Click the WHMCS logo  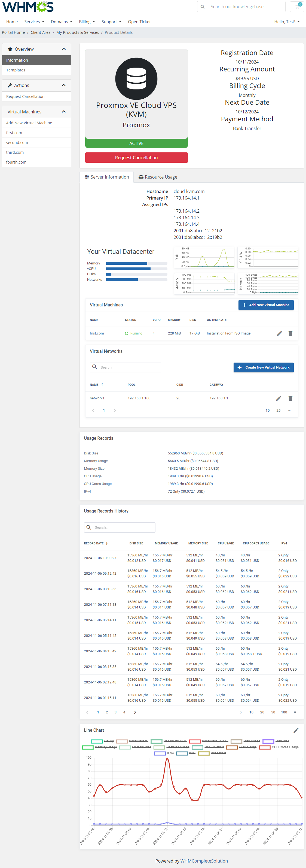point(28,6)
